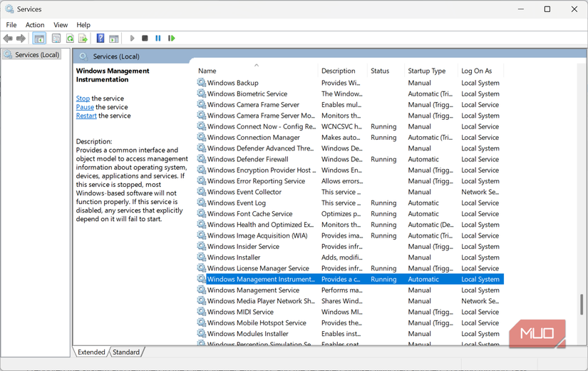Click the gear icon beside Windows MIDI Service

(202, 311)
